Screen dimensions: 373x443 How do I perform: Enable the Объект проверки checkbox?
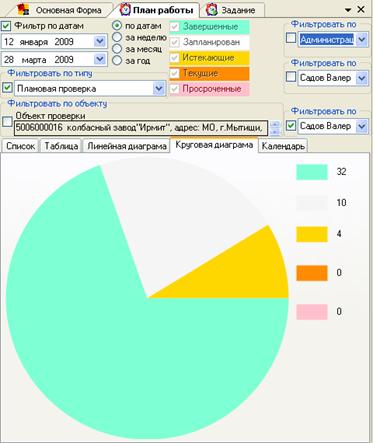pyautogui.click(x=7, y=122)
